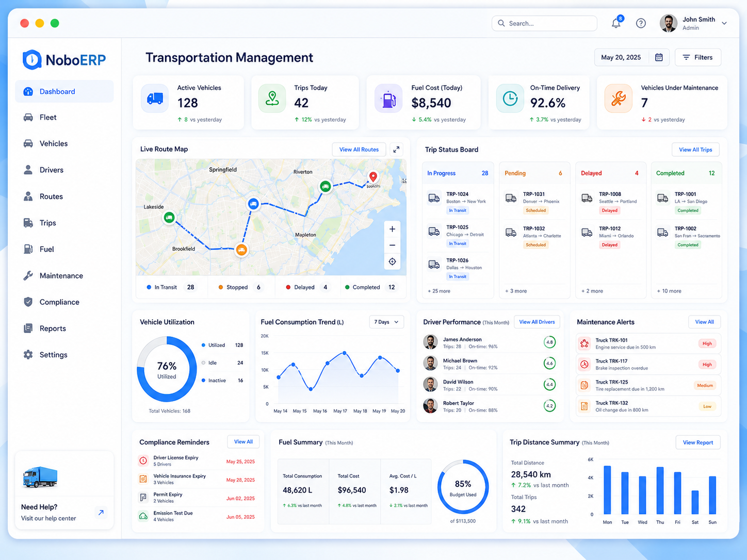Click the TRP-1002 San Fran → Sacramento trip
Image resolution: width=747 pixels, height=560 pixels.
coord(688,237)
